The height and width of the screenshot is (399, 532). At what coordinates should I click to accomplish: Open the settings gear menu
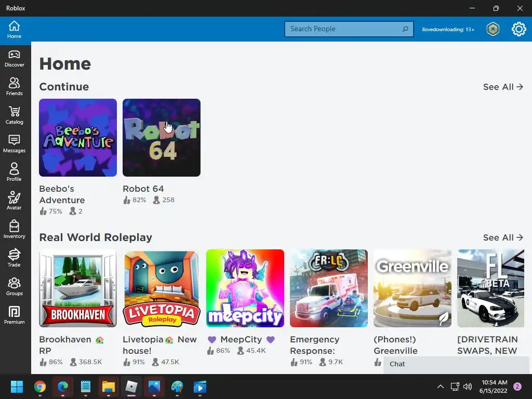click(x=519, y=29)
